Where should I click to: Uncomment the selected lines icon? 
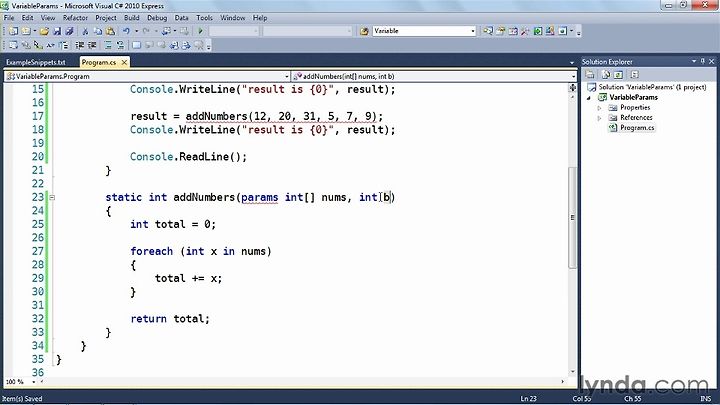pyautogui.click(x=120, y=45)
